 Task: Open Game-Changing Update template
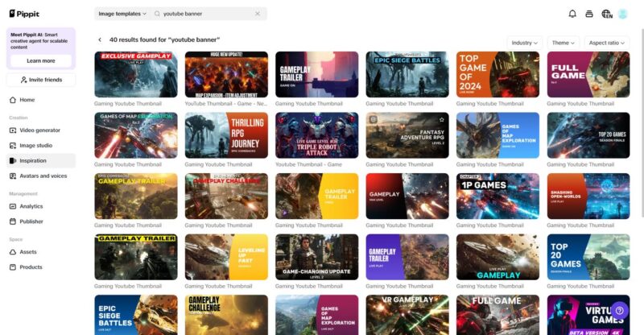[316, 257]
